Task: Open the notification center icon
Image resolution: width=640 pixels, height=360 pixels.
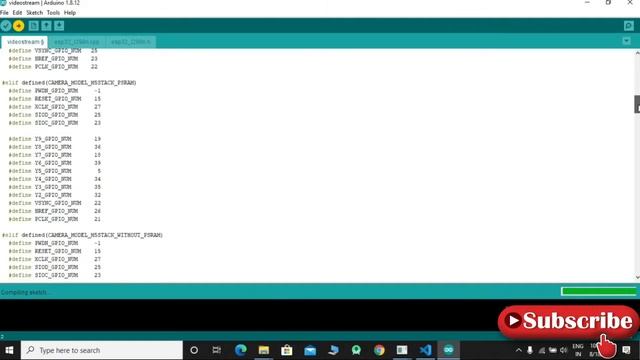Action: [627, 350]
